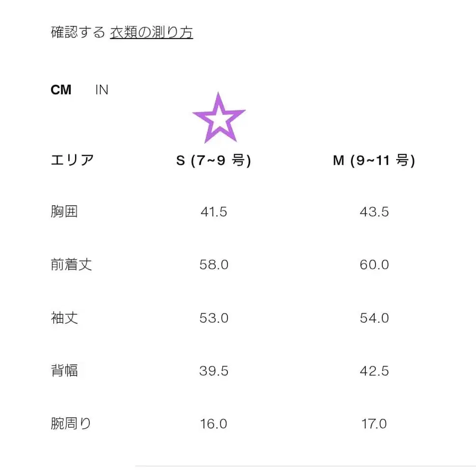Image resolution: width=476 pixels, height=476 pixels.
Task: Select the S (7~9号) column header
Action: (x=214, y=160)
